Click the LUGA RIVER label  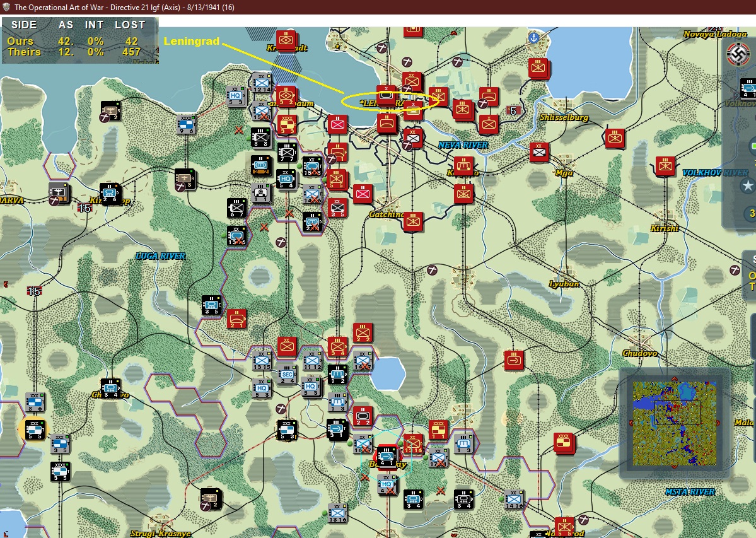[161, 256]
